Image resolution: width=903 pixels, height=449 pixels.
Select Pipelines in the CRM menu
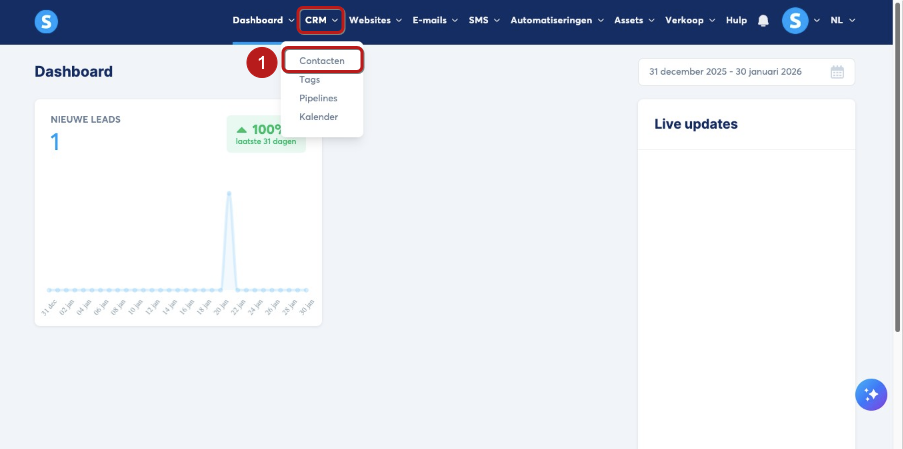coord(318,98)
